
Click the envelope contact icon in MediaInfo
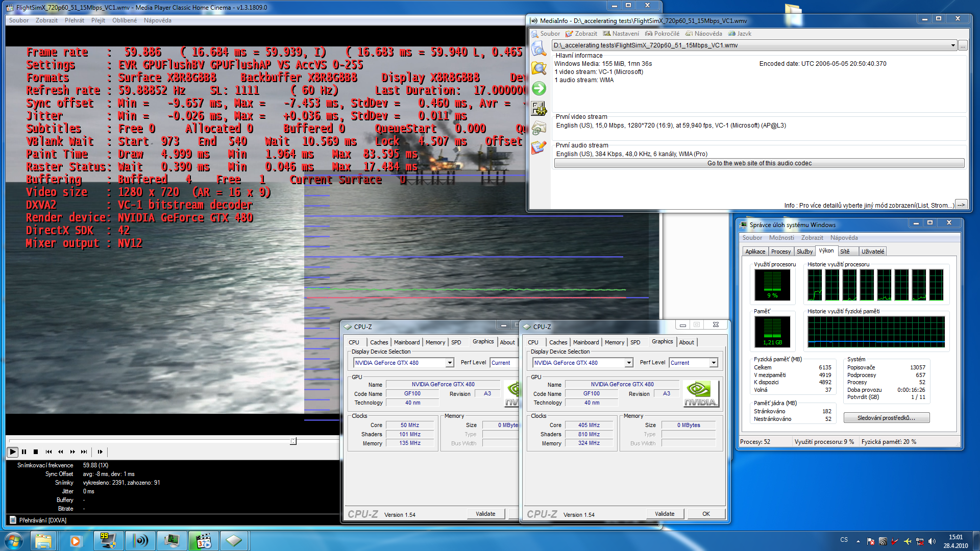click(x=539, y=128)
